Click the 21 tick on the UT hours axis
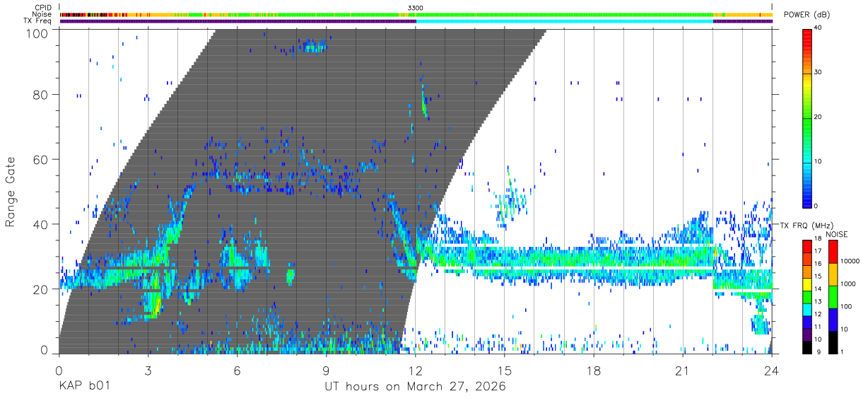Screen dimensions: 868x401 [x=683, y=370]
